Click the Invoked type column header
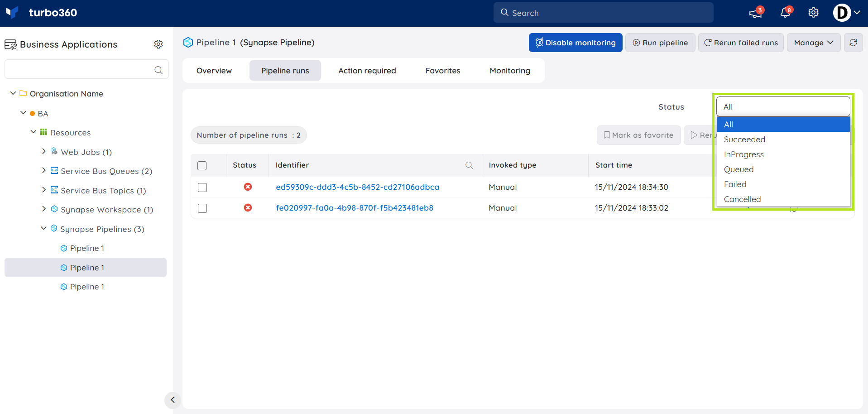 [x=513, y=165]
